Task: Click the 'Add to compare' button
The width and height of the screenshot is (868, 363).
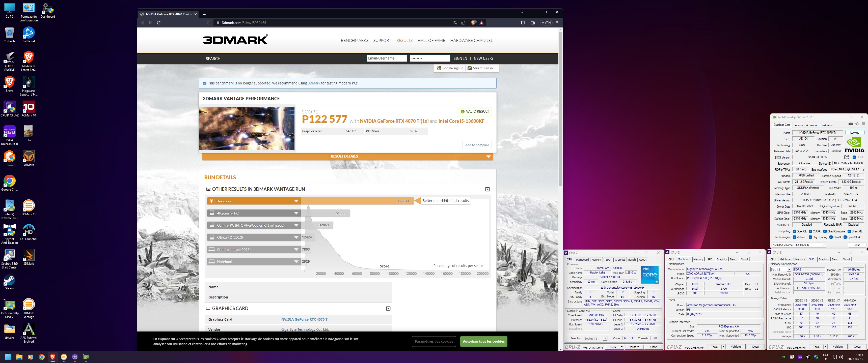Action: 477,145
